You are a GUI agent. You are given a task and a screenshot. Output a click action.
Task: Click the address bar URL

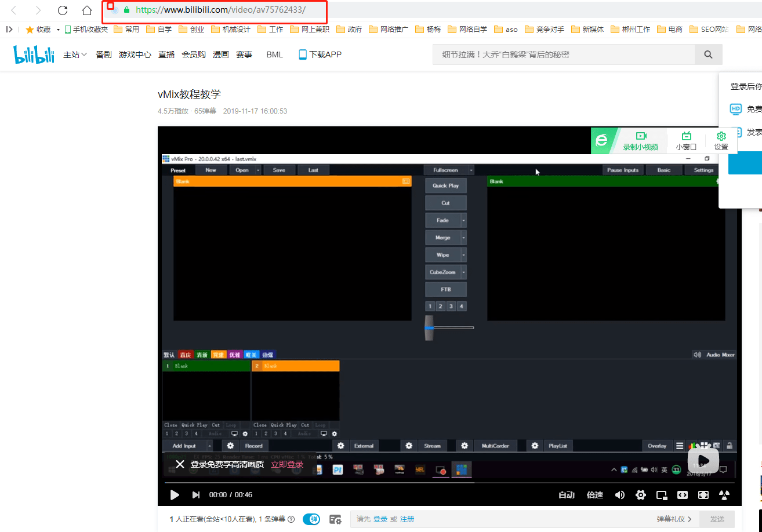pos(220,10)
